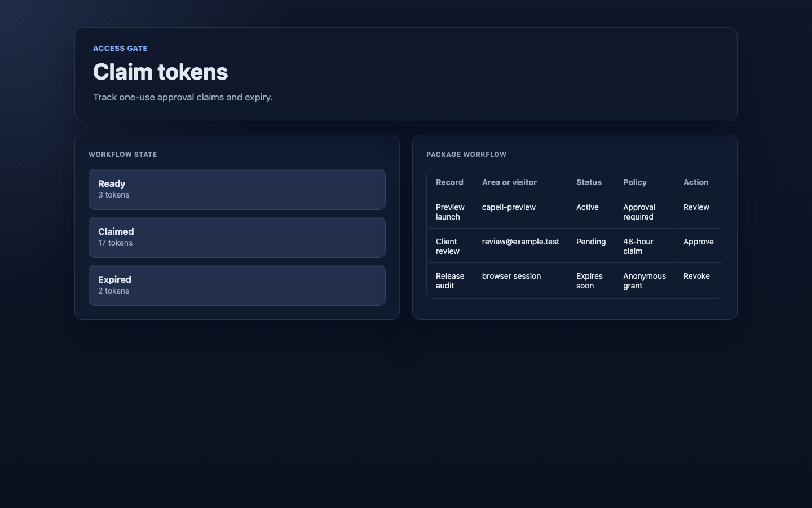Click the browser session cell
812x508 pixels.
coord(521,281)
